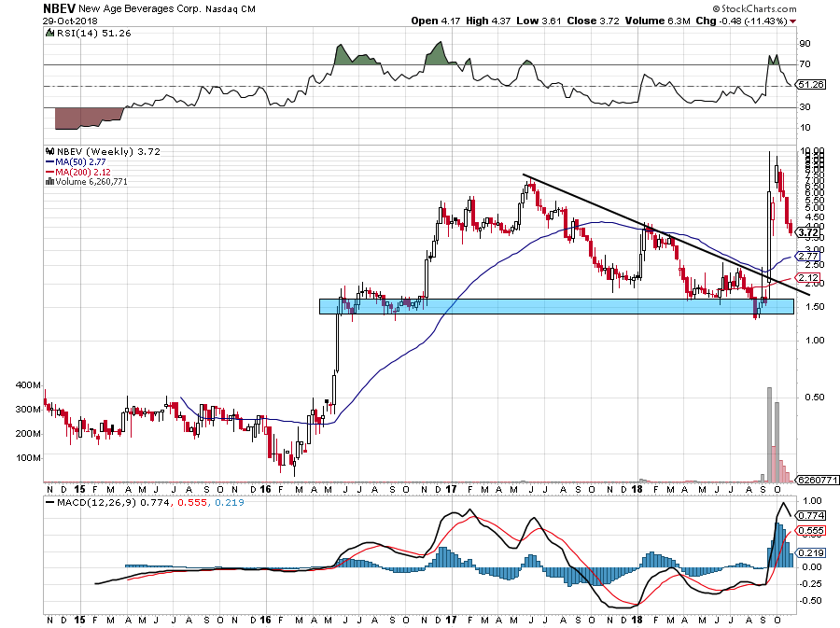Click the -0.50 level on MACD axis
The width and height of the screenshot is (840, 628).
click(x=810, y=601)
